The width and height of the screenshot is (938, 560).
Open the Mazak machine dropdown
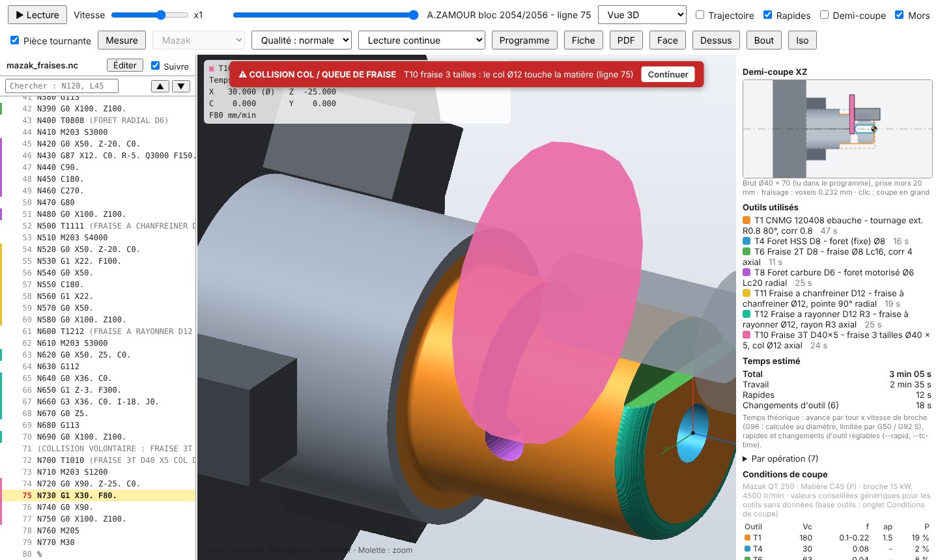[198, 40]
